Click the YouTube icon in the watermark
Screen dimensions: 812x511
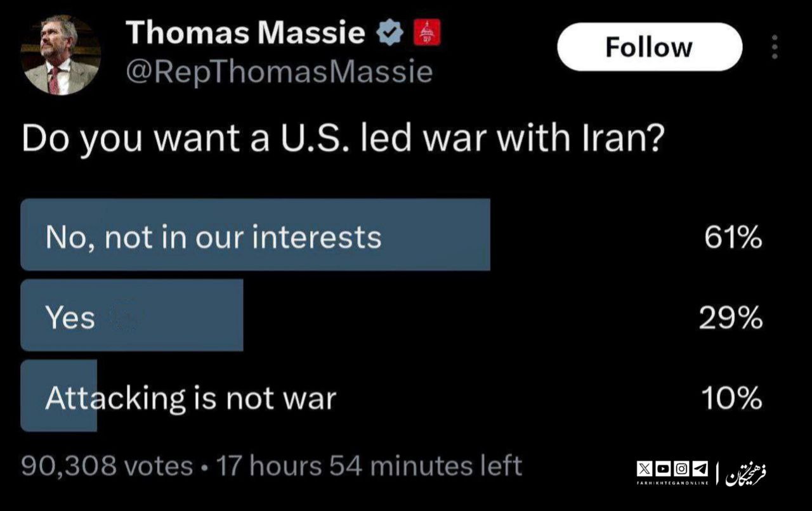pos(662,470)
